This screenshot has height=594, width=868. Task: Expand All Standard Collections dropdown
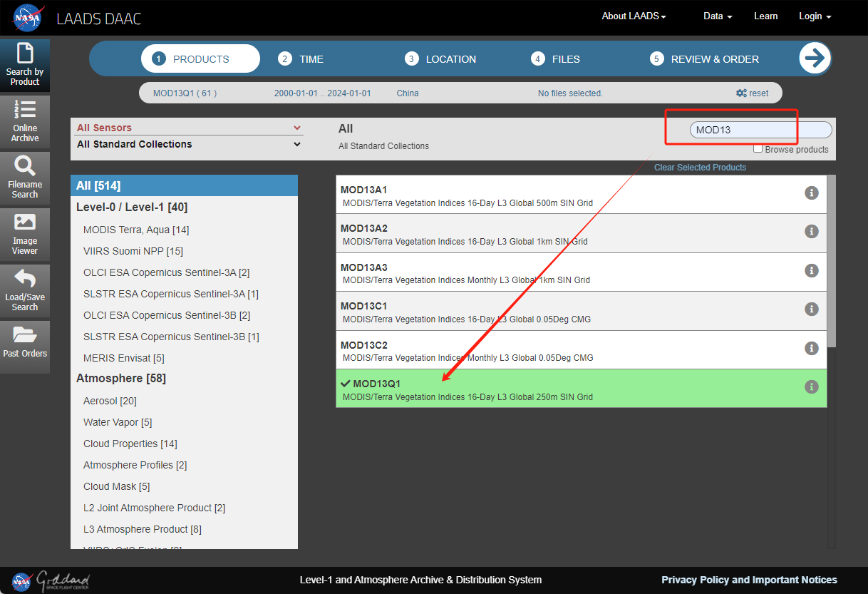[189, 144]
